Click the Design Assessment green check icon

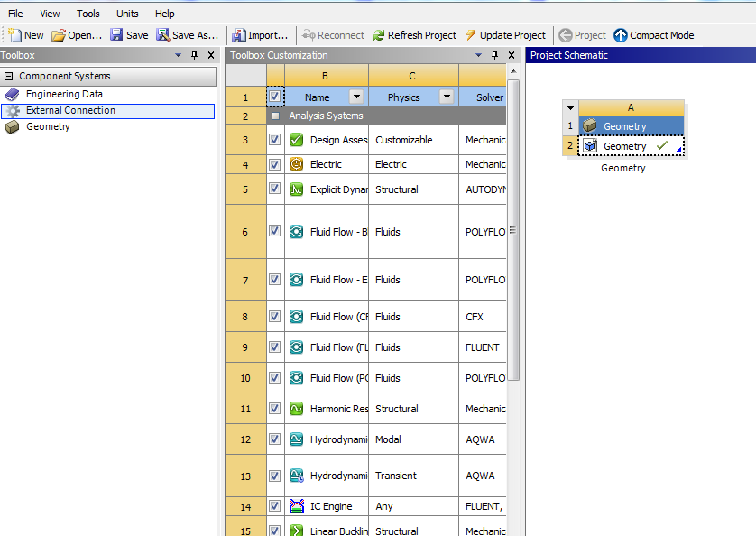tap(296, 140)
